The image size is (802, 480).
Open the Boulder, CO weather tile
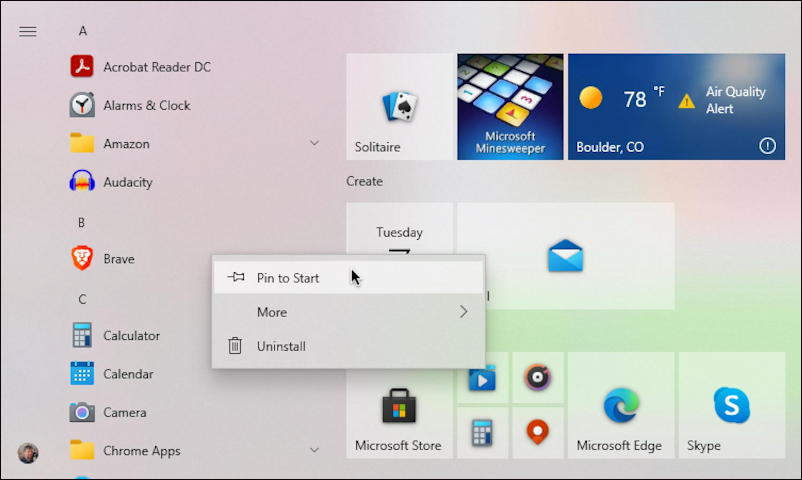point(676,107)
